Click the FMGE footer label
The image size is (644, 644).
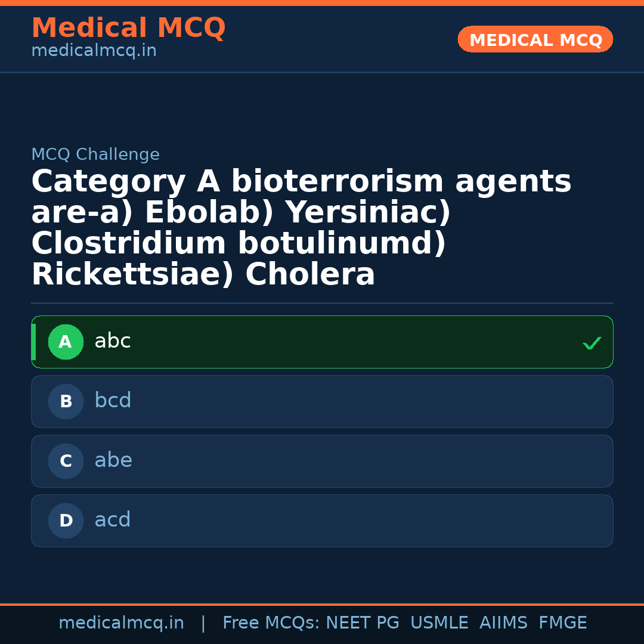click(x=562, y=623)
